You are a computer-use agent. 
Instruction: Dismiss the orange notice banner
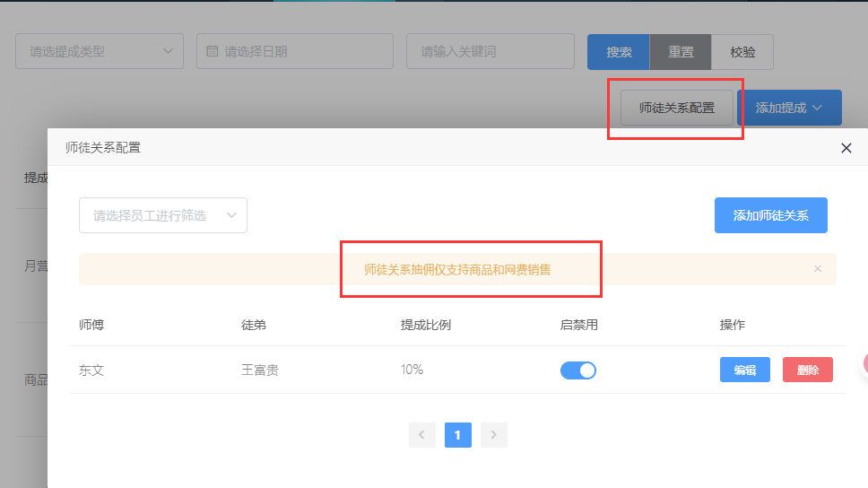pyautogui.click(x=818, y=268)
